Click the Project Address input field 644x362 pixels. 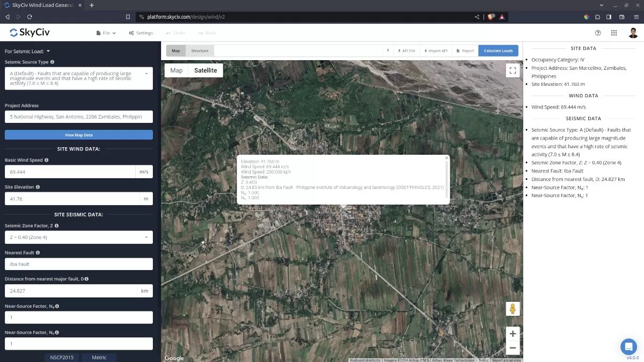point(78,116)
